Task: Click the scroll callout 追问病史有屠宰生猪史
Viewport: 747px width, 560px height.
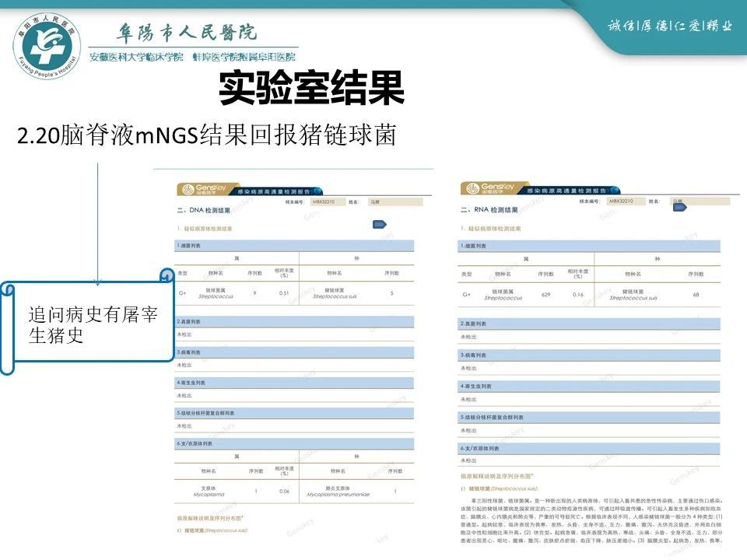Action: point(87,322)
